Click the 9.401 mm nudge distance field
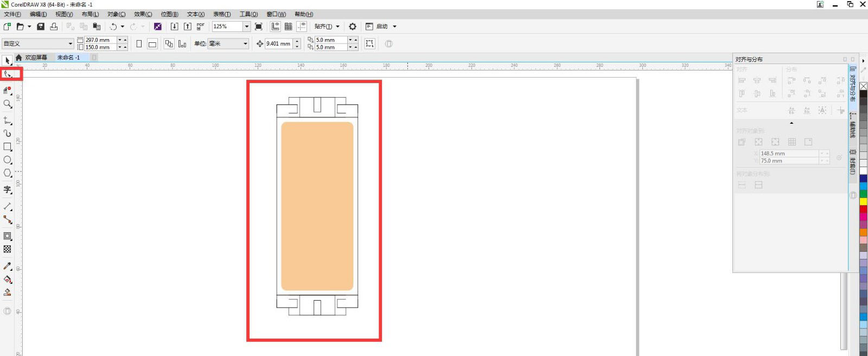Viewport: 868px width, 356px height. tap(279, 44)
